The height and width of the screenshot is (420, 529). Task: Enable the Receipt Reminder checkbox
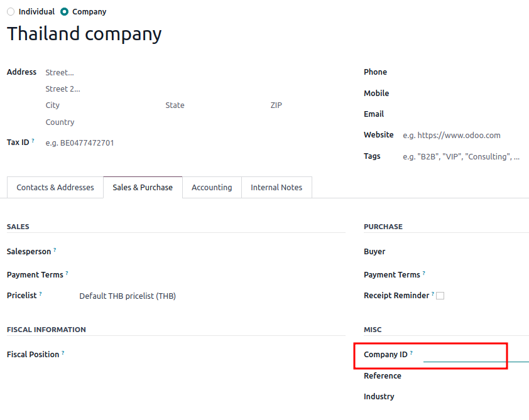tap(440, 296)
